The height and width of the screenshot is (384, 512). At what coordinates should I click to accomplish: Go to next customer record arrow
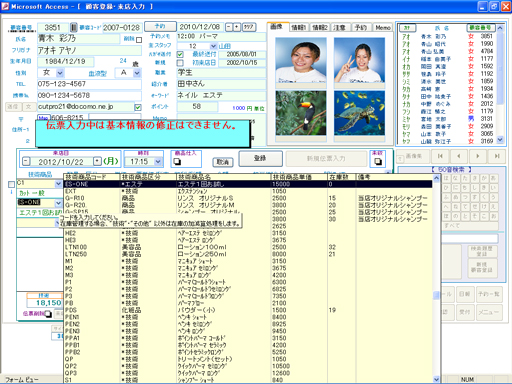[478, 156]
